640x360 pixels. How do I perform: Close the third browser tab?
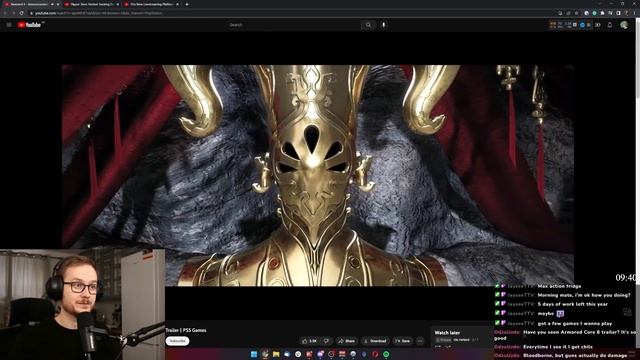click(177, 4)
